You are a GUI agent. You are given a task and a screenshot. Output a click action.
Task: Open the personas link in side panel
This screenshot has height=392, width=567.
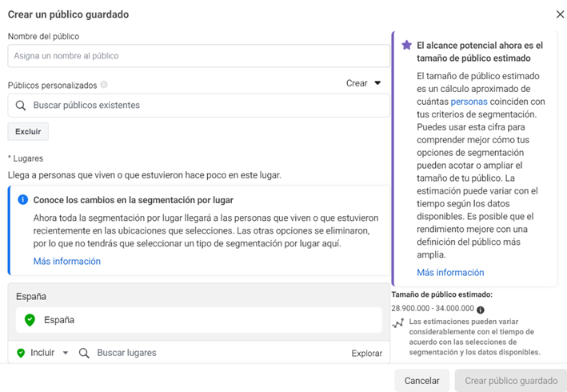coord(469,102)
